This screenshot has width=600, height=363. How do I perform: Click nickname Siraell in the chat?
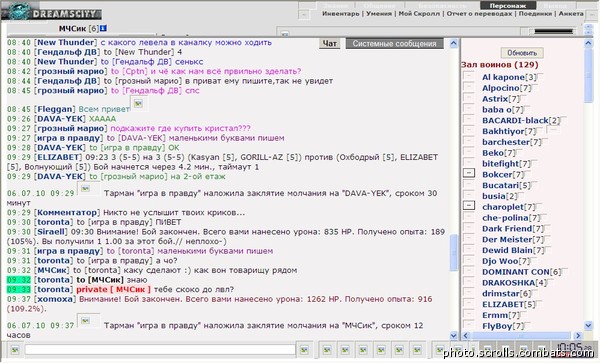pos(52,232)
